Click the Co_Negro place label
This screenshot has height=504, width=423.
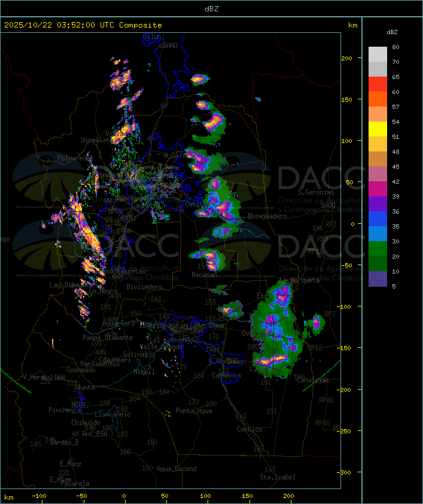pos(103,291)
